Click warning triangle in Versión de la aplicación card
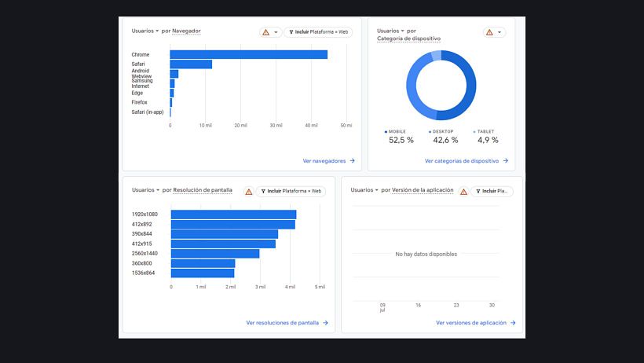Viewport: 644px width, 363px height. [x=463, y=191]
